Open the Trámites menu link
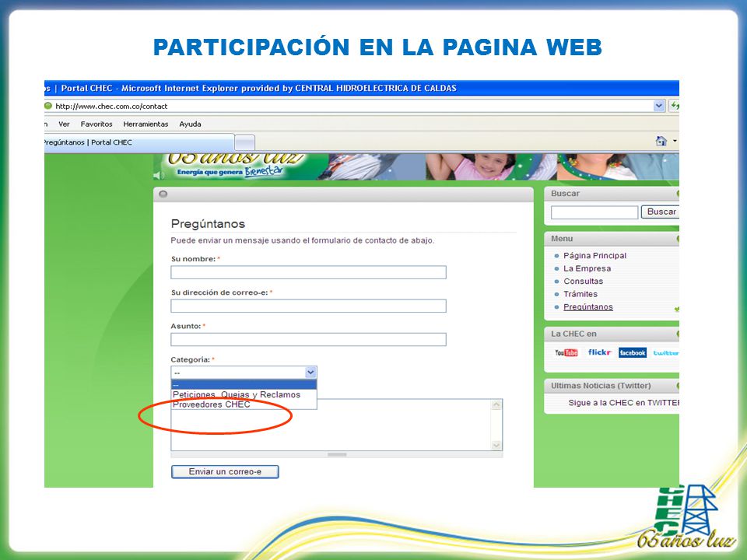 tap(580, 294)
